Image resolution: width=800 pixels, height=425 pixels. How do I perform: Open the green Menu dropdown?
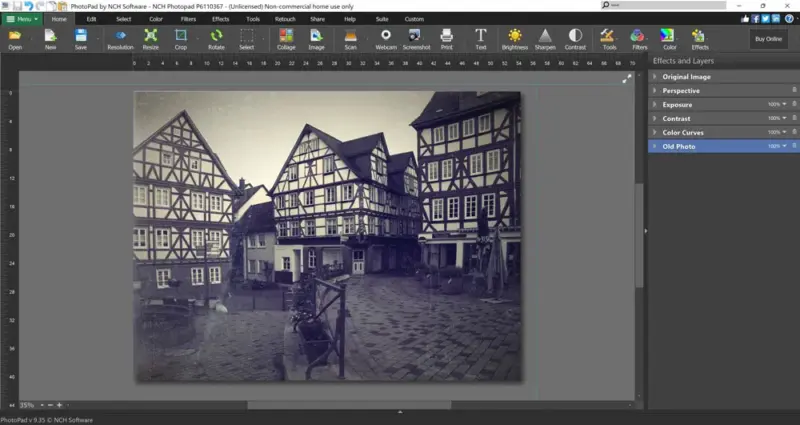(22, 19)
